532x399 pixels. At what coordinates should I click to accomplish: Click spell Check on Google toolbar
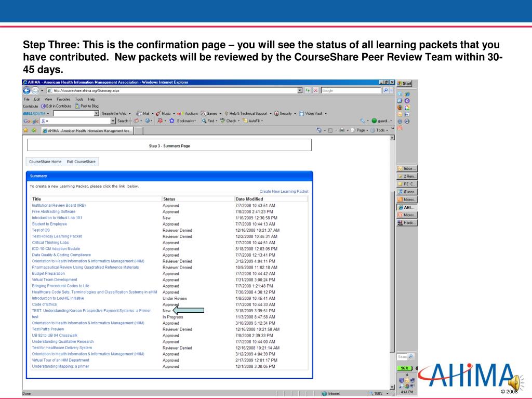229,121
